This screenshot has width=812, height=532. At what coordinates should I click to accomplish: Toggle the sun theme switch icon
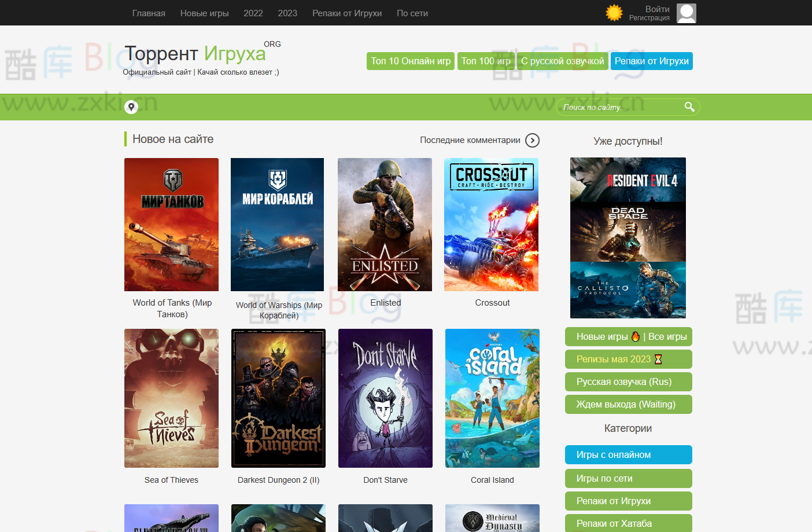[x=614, y=13]
